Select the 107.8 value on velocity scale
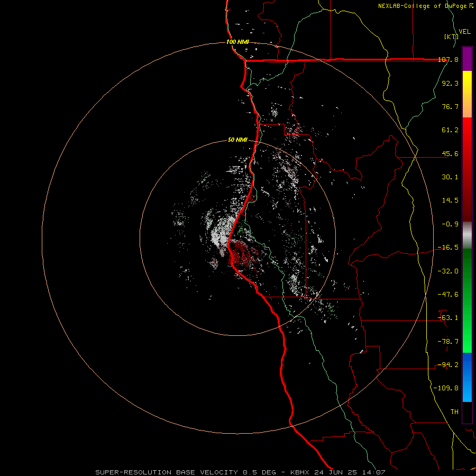This screenshot has width=476, height=476. click(x=448, y=59)
